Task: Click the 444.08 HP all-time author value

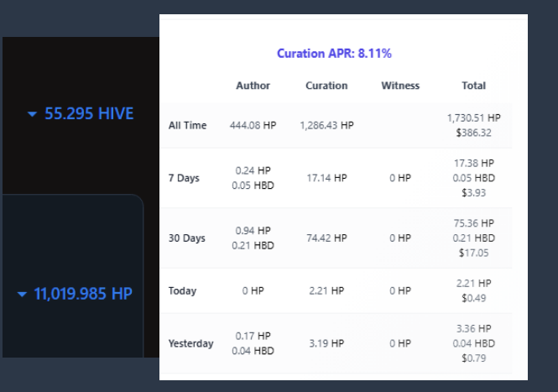Action: click(253, 125)
